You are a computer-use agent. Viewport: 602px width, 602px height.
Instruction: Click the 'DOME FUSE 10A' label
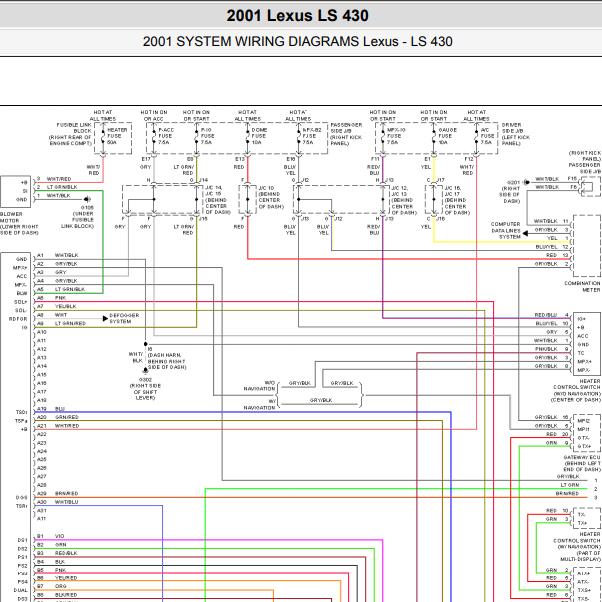pos(260,136)
